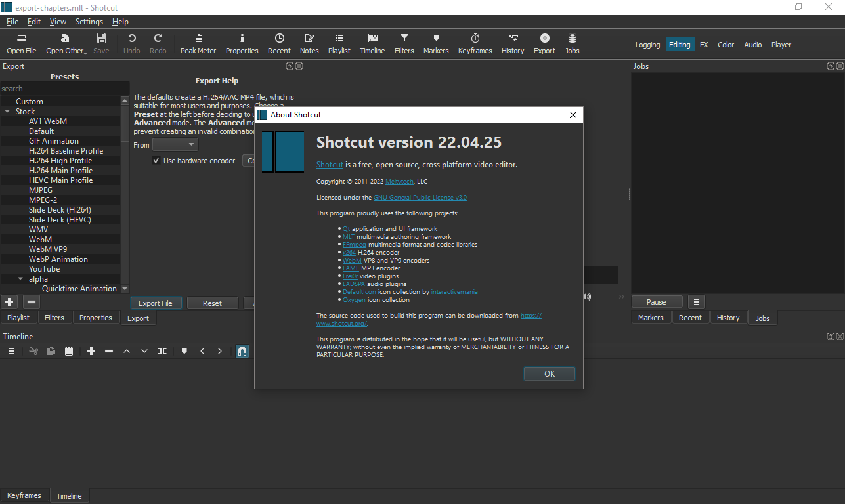Toggle Use hardware encoder checkbox

pyautogui.click(x=156, y=161)
